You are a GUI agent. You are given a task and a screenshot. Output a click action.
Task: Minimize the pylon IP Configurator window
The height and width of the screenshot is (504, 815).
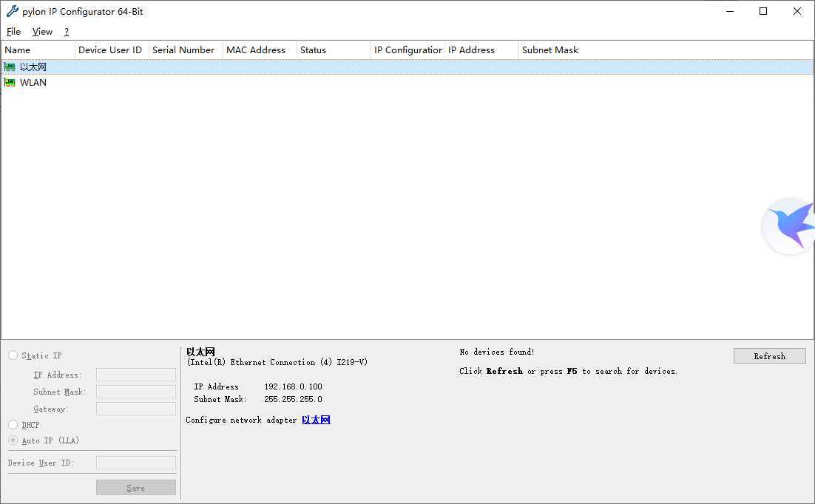coord(730,11)
